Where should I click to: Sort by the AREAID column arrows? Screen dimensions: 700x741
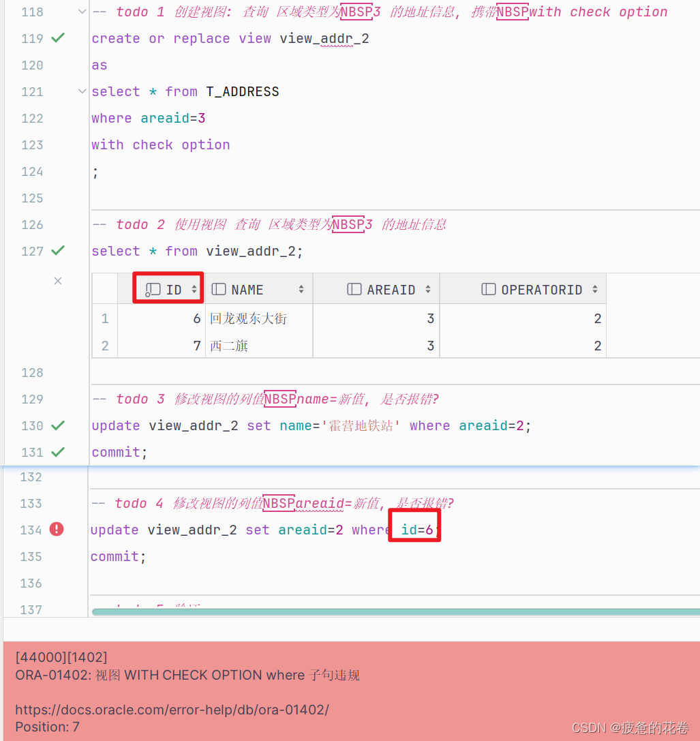[x=428, y=289]
